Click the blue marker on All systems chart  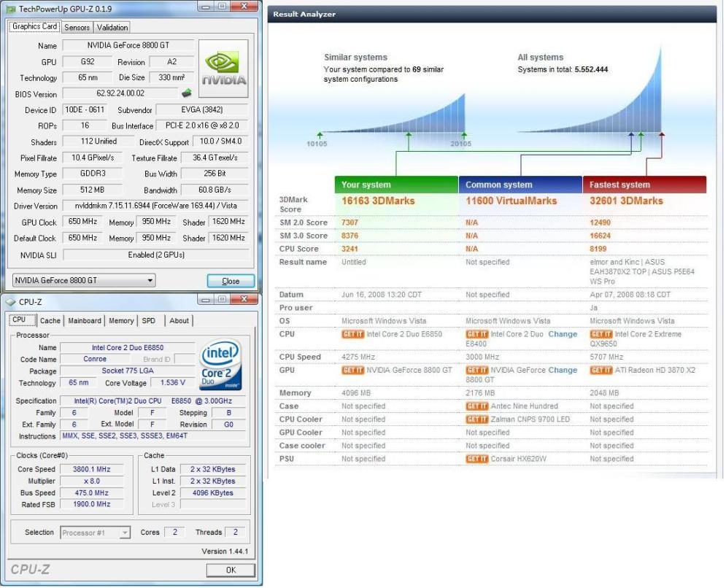tap(631, 135)
